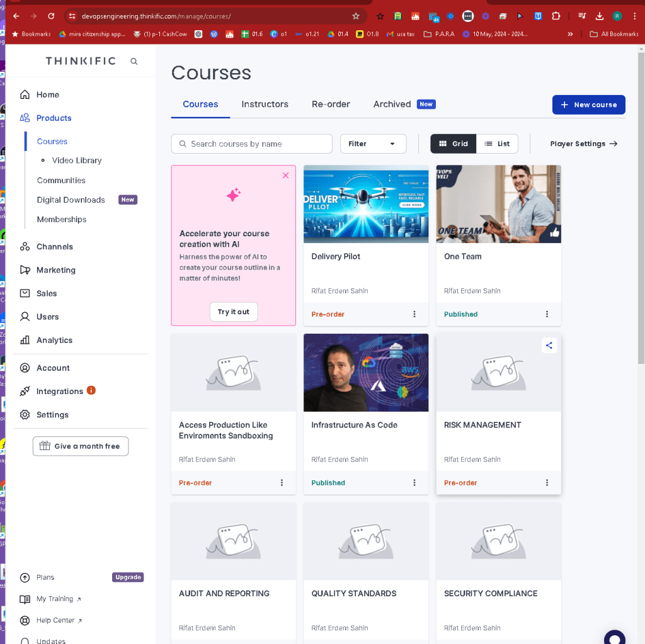Open AUDIT AND REPORTING course title
The width and height of the screenshot is (645, 644).
click(x=224, y=594)
